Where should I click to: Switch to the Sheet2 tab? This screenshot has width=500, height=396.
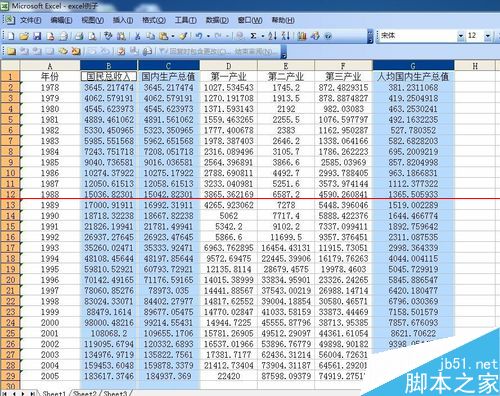pos(85,393)
